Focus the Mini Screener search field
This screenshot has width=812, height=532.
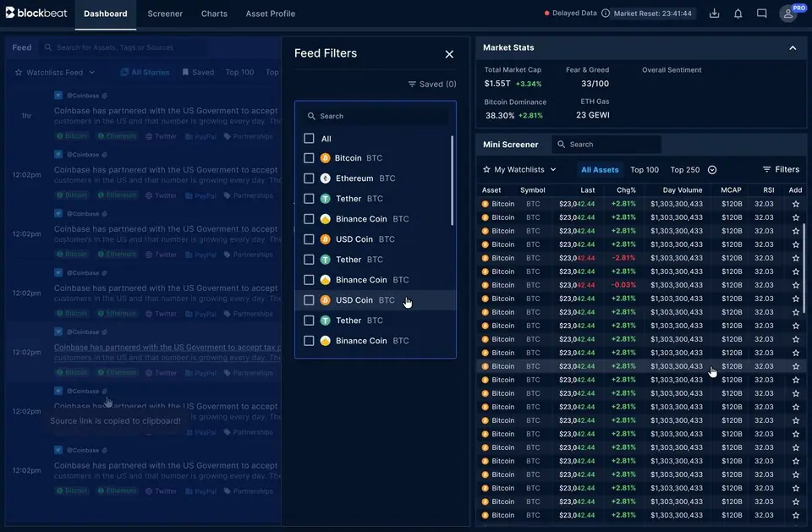(x=606, y=145)
